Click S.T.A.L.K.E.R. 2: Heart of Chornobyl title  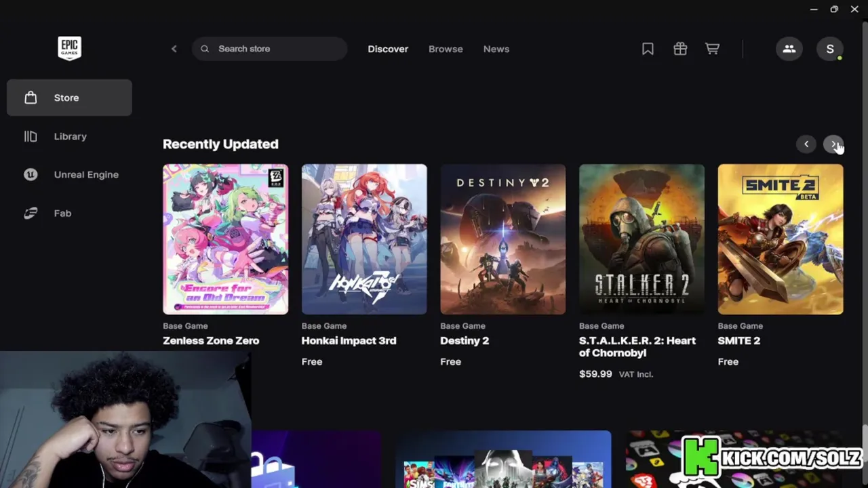coord(637,346)
